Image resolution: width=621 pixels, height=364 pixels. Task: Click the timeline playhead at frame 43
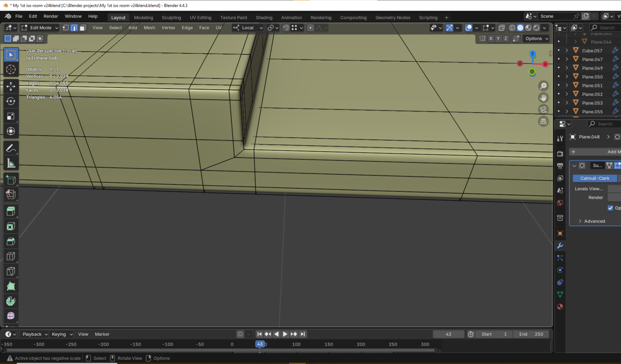[x=260, y=344]
